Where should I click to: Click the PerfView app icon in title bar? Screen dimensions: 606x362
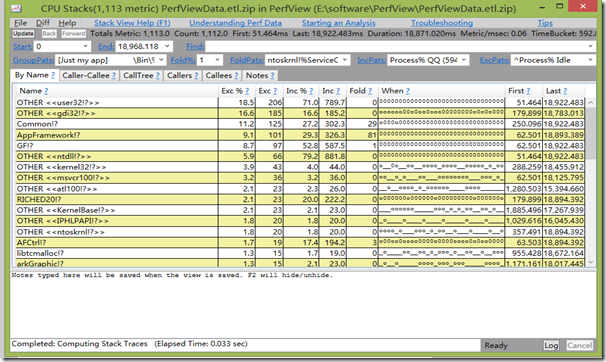(16, 8)
